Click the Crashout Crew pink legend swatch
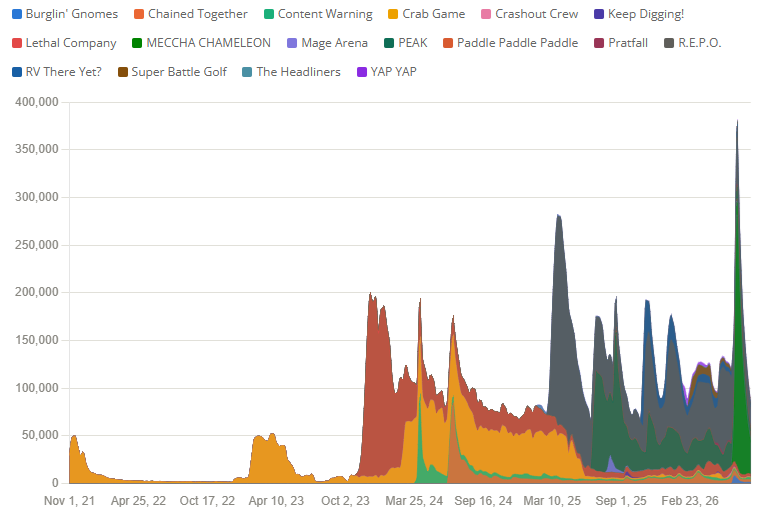The image size is (777, 516). (486, 14)
